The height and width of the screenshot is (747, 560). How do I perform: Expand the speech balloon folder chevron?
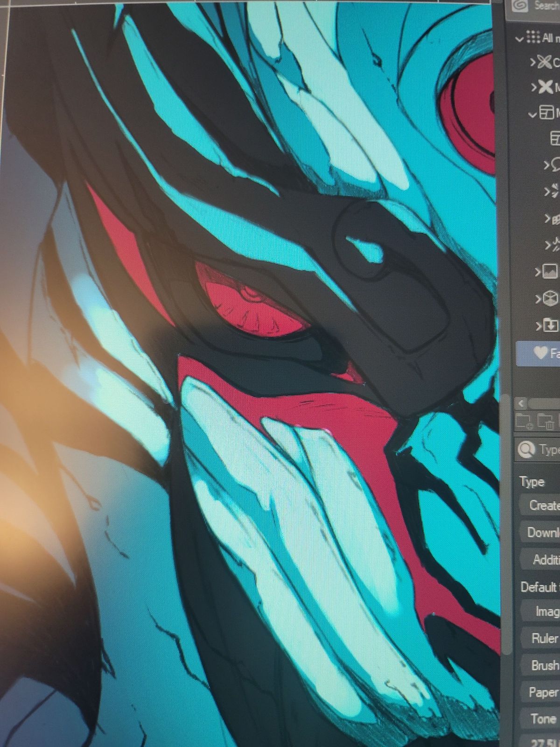(546, 165)
